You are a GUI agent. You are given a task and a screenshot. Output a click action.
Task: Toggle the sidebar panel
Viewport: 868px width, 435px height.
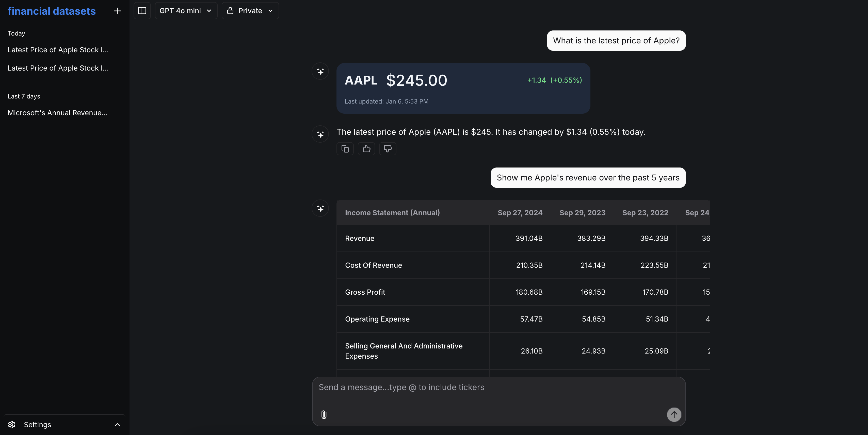tap(142, 10)
